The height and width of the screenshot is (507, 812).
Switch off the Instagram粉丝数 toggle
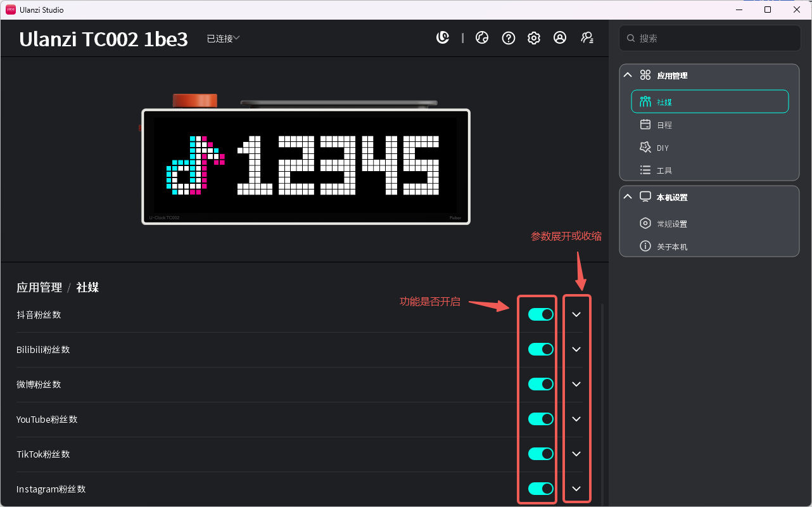tap(541, 489)
